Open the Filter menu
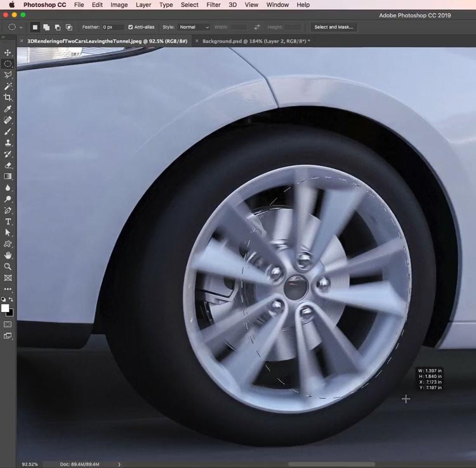Image resolution: width=476 pixels, height=468 pixels. tap(213, 4)
